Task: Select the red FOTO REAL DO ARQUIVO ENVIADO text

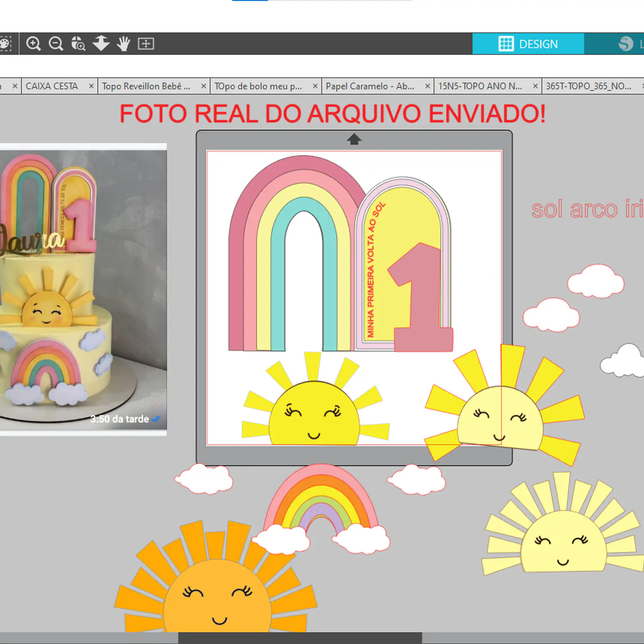Action: tap(333, 114)
